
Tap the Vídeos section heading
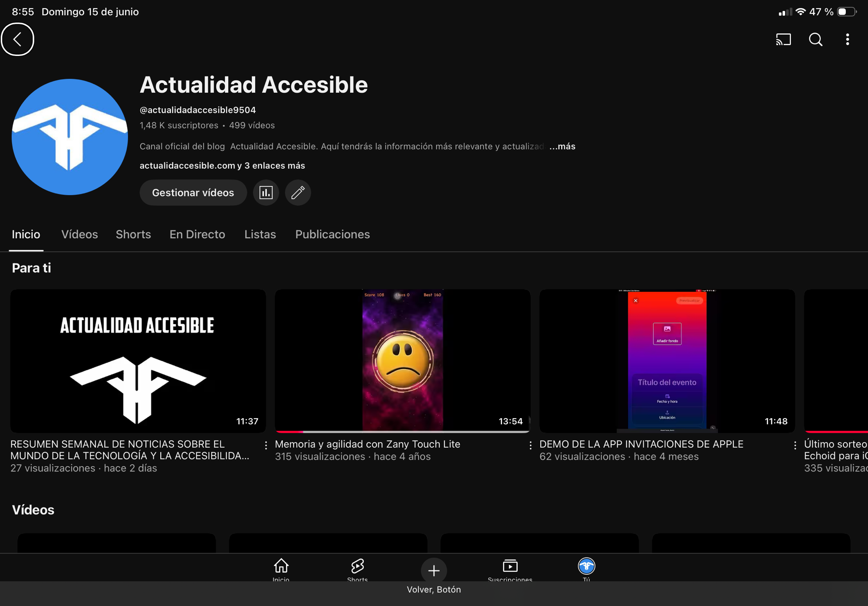(x=33, y=510)
